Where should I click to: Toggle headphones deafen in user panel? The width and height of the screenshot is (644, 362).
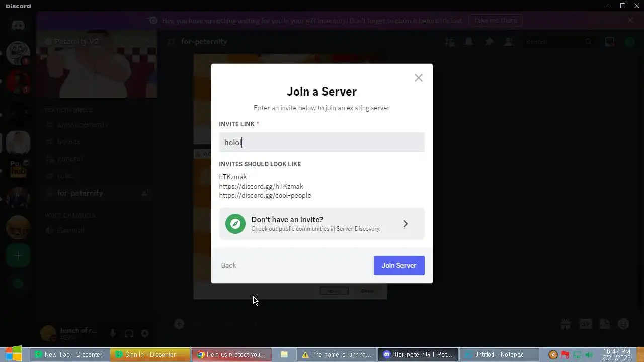(x=129, y=333)
